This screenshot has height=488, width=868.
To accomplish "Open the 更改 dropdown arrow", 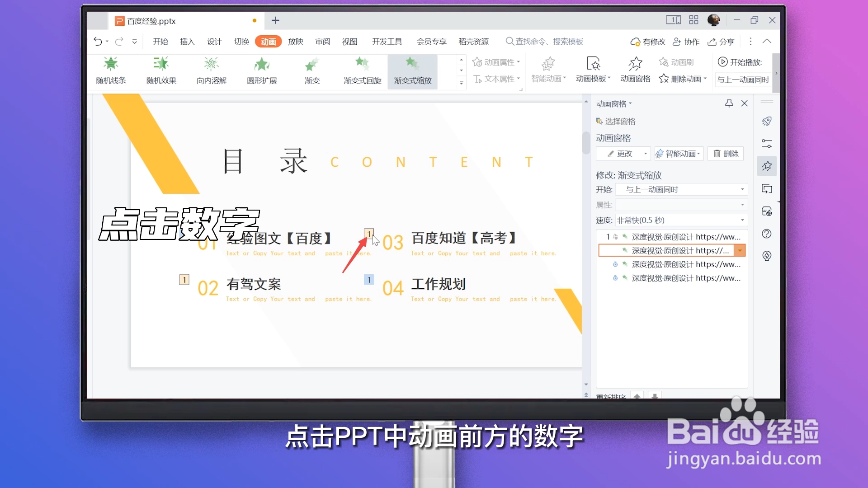I will pos(646,154).
